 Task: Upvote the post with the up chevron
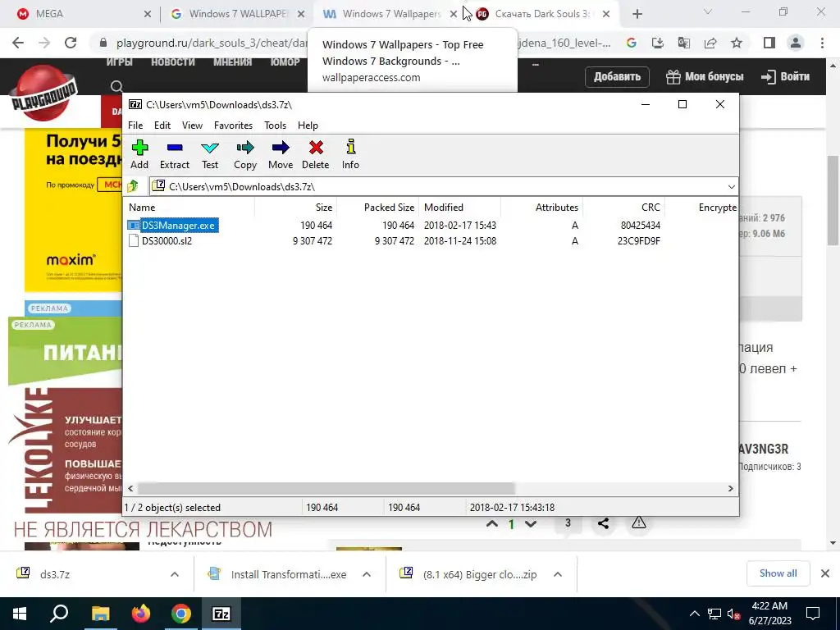[492, 524]
